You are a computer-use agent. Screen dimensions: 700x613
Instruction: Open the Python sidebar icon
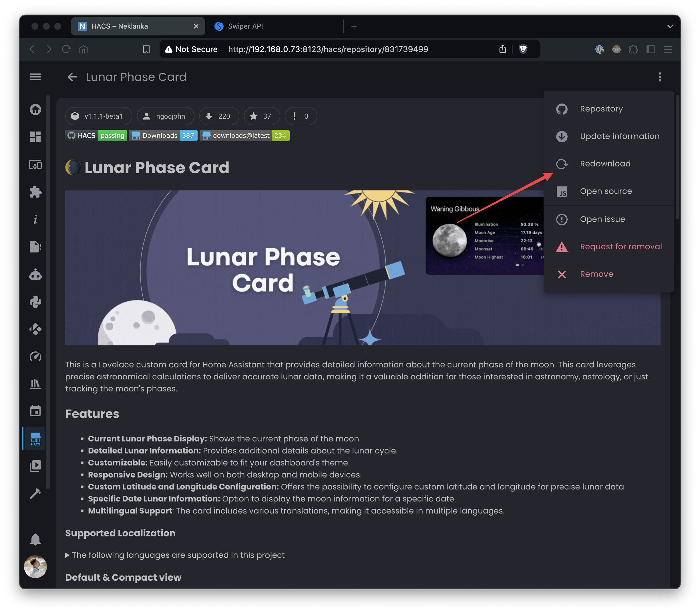coord(35,302)
